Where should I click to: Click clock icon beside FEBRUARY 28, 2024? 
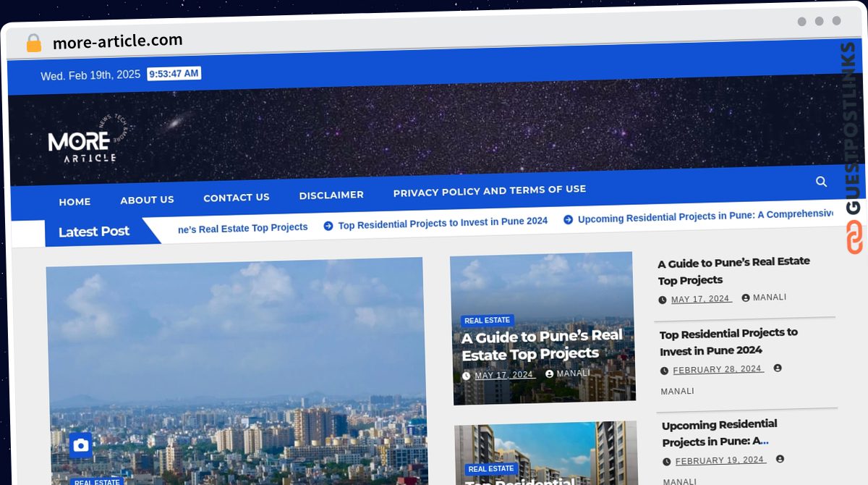[x=664, y=371]
